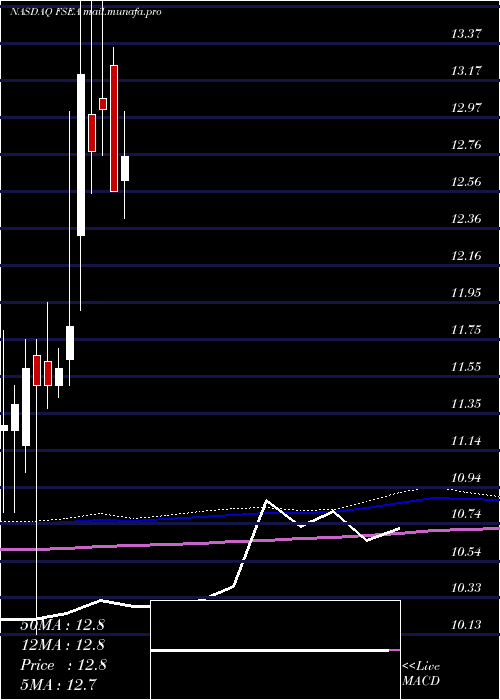500x700 pixels.
Task: Click the 12MA : 12.8 readout
Action: click(62, 645)
